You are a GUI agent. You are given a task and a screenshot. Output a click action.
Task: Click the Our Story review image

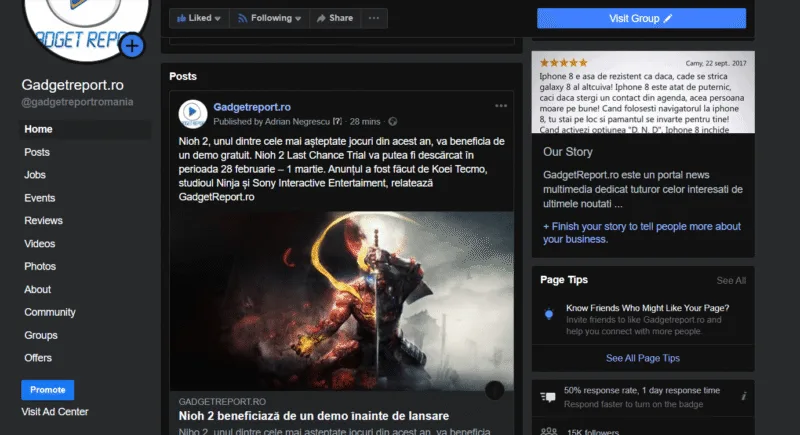[x=643, y=92]
